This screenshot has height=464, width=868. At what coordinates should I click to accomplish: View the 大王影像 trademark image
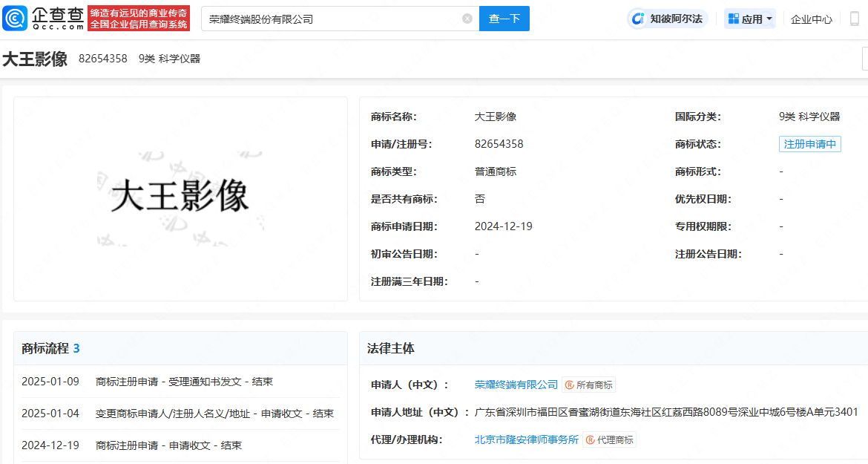point(180,199)
